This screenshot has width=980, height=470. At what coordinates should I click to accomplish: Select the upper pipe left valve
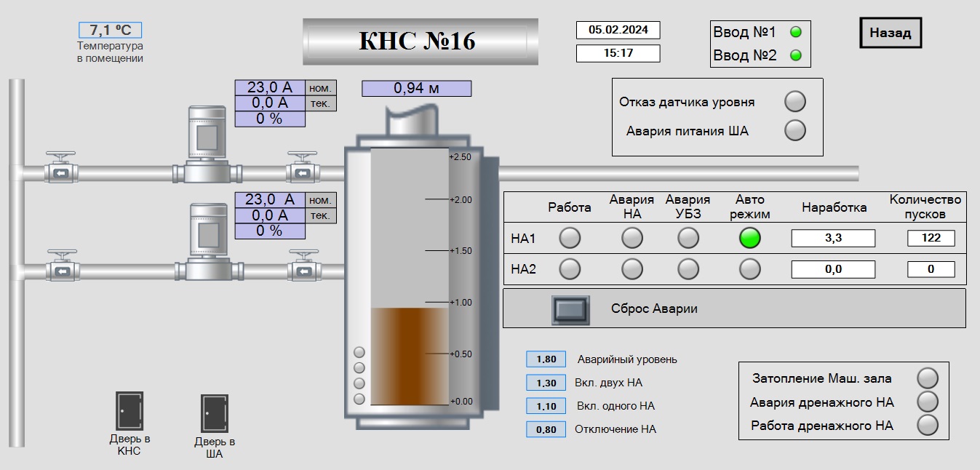(x=60, y=172)
